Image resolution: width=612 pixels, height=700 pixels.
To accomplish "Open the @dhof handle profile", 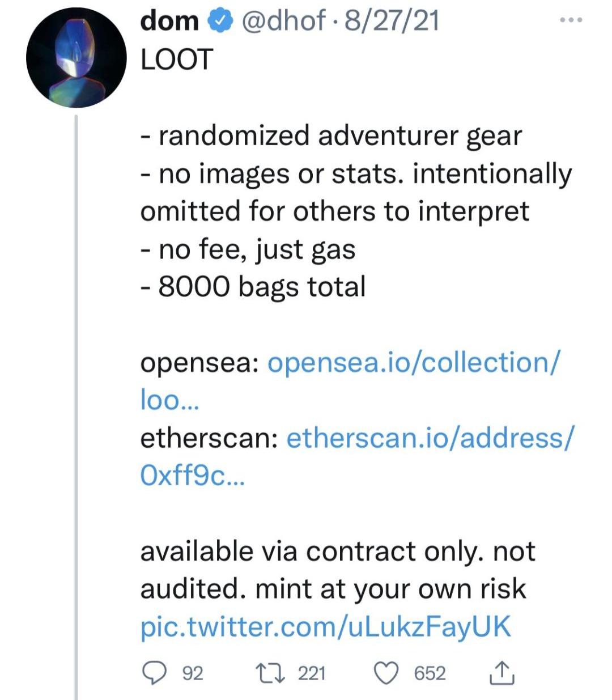I will [x=283, y=22].
